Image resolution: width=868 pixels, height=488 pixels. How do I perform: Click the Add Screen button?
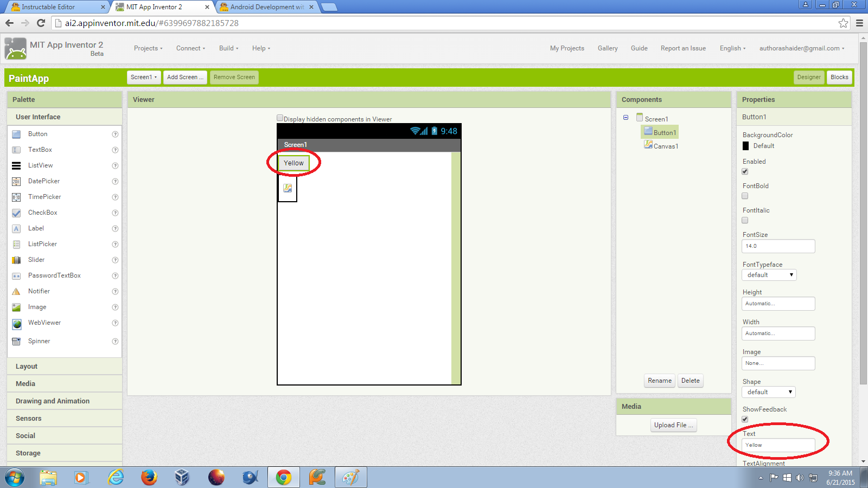coord(185,77)
